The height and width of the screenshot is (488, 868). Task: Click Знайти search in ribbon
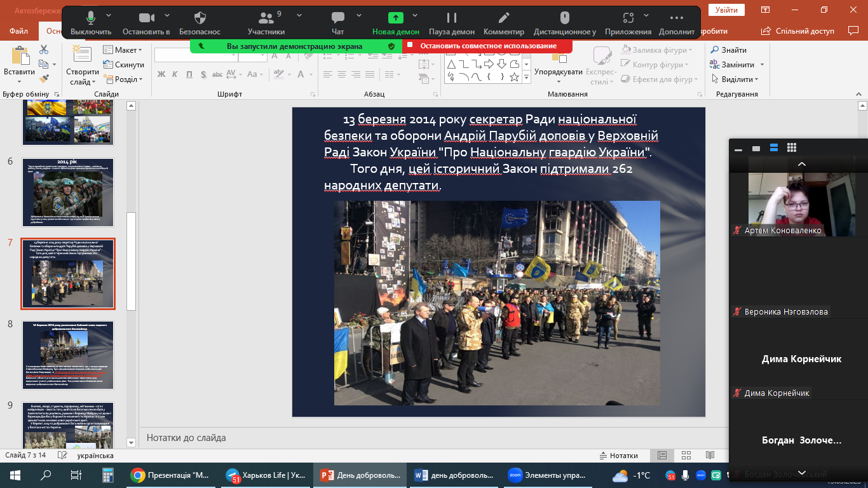coord(728,50)
